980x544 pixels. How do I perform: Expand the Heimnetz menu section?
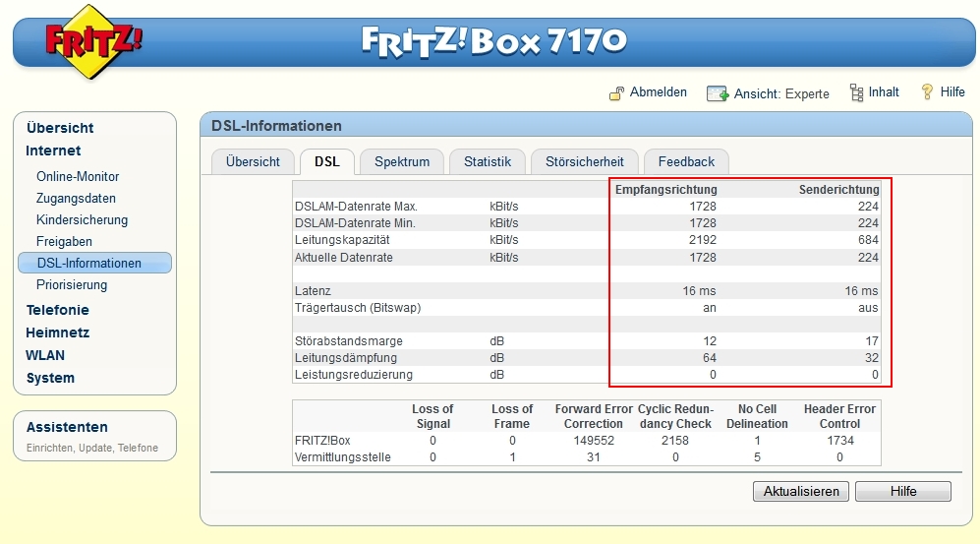[58, 332]
